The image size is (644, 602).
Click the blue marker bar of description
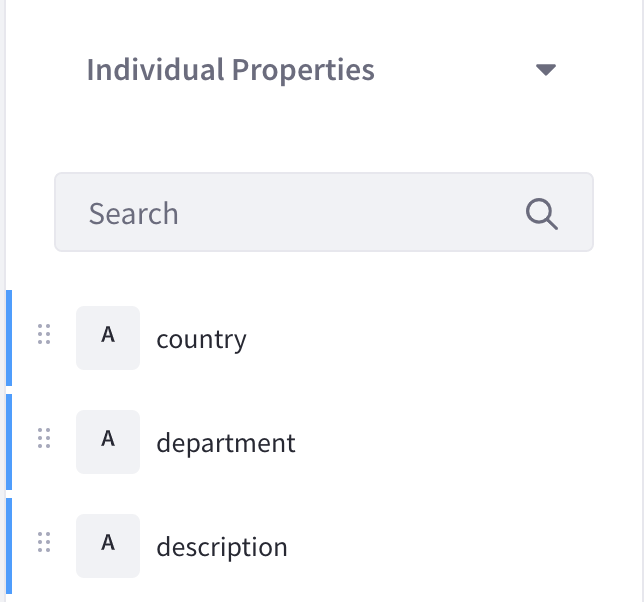(9, 546)
